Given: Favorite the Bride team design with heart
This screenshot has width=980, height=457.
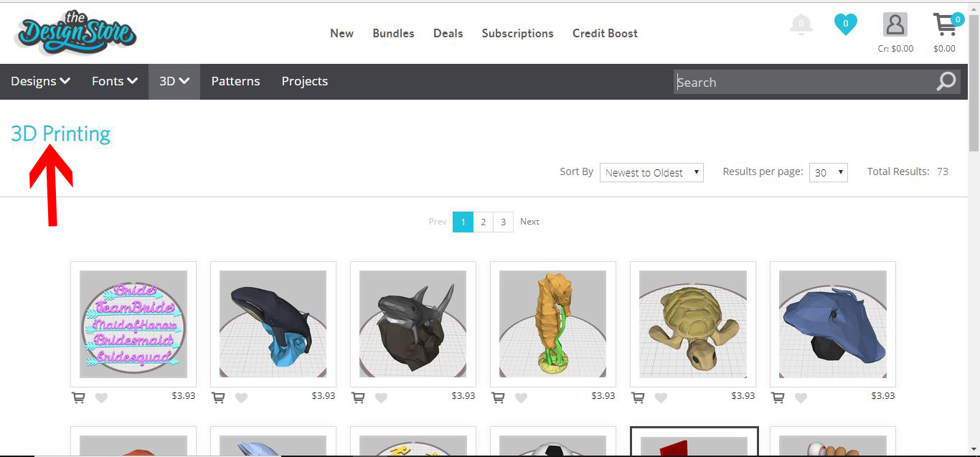Looking at the screenshot, I should click(x=101, y=397).
